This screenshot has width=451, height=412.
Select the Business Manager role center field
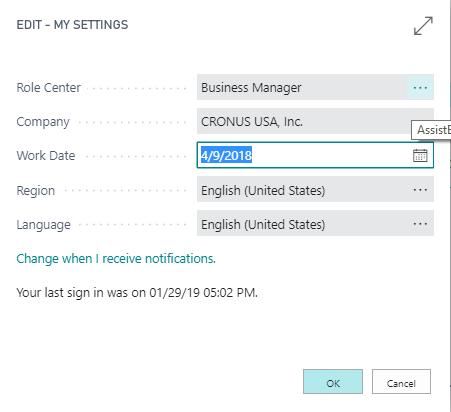[x=302, y=87]
